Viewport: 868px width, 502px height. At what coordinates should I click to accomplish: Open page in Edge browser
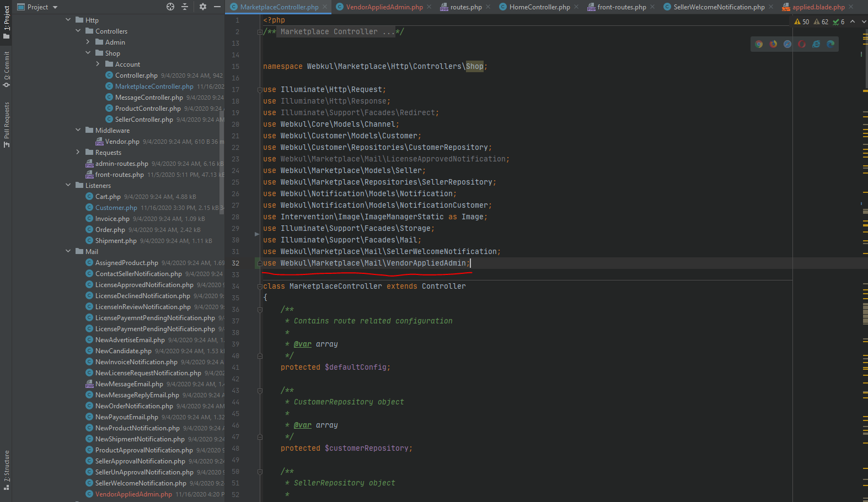831,44
